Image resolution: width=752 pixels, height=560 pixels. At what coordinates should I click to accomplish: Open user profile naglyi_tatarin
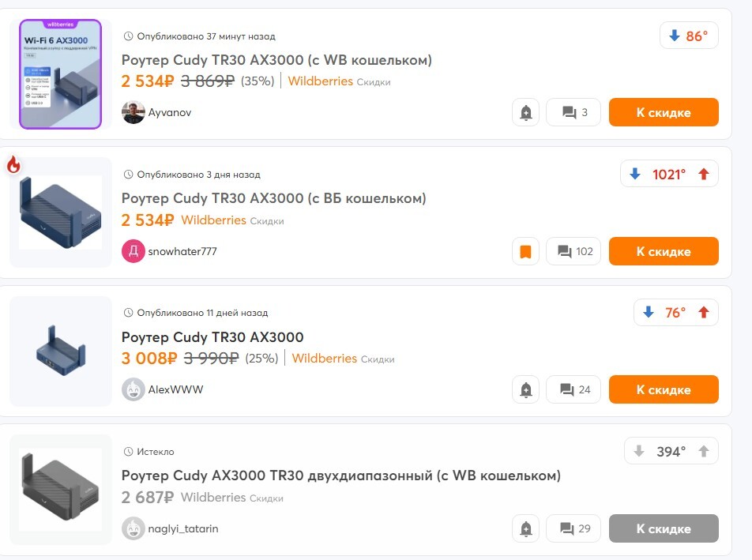182,528
